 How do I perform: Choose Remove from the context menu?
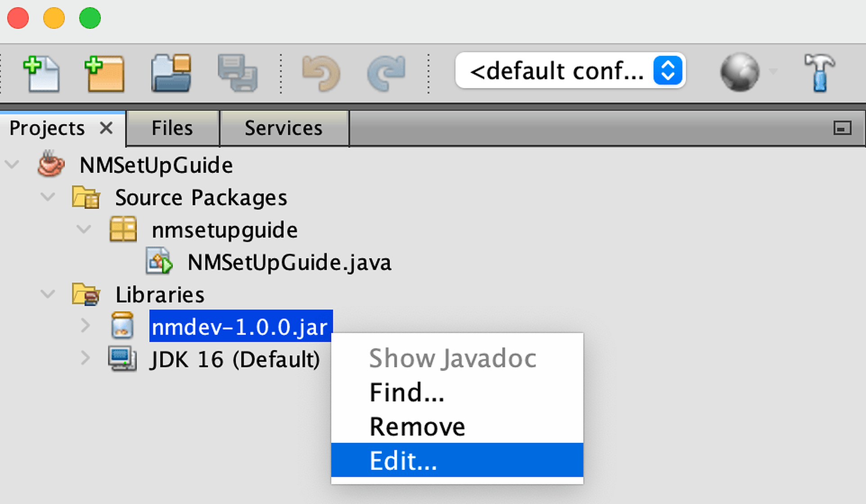click(x=457, y=426)
